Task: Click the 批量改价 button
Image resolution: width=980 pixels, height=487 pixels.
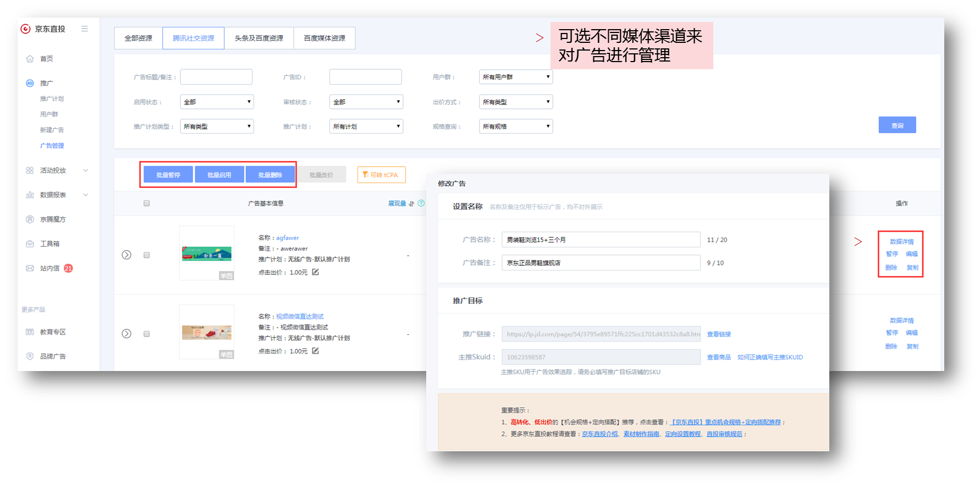Action: tap(322, 175)
